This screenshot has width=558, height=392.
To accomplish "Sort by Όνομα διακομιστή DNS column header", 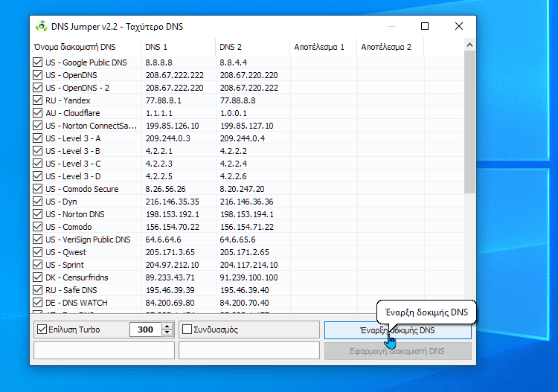I will [86, 47].
